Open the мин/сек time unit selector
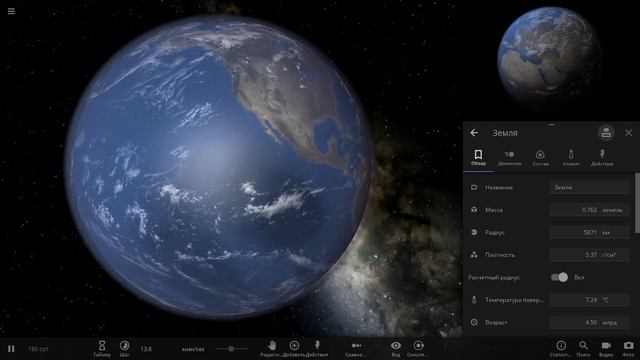 [x=193, y=349]
